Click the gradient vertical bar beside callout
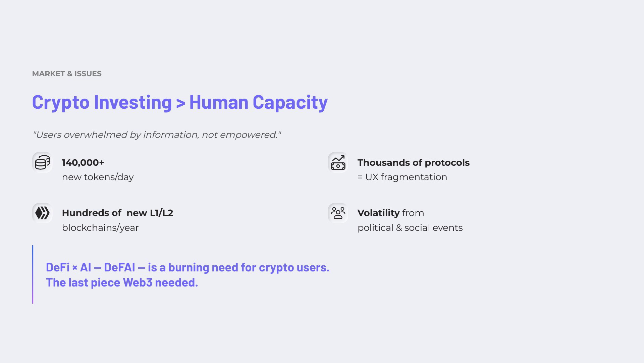 [x=33, y=274]
